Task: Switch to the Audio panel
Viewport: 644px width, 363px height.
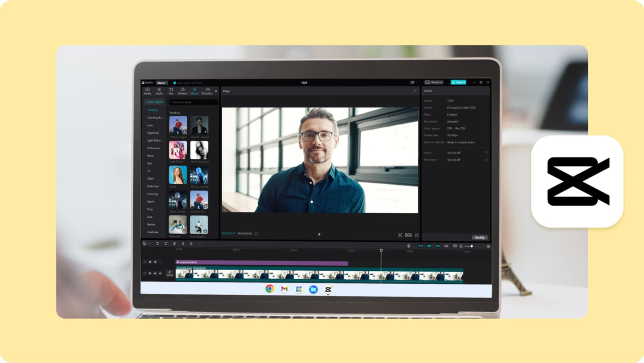Action: (159, 91)
